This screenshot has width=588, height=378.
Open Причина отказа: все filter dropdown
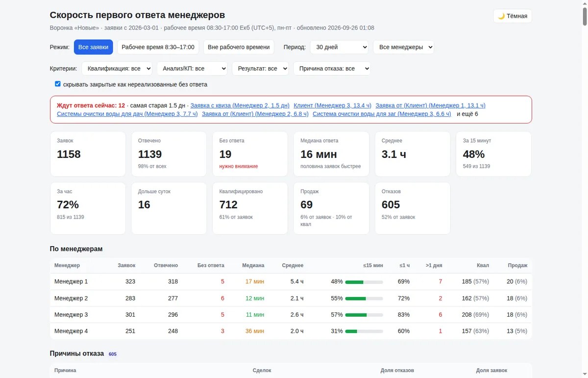[x=332, y=69]
